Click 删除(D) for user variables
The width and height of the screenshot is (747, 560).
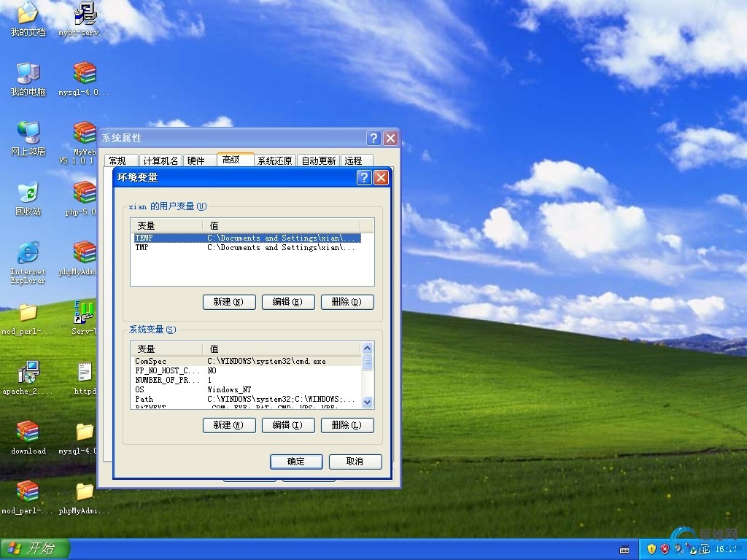(347, 302)
